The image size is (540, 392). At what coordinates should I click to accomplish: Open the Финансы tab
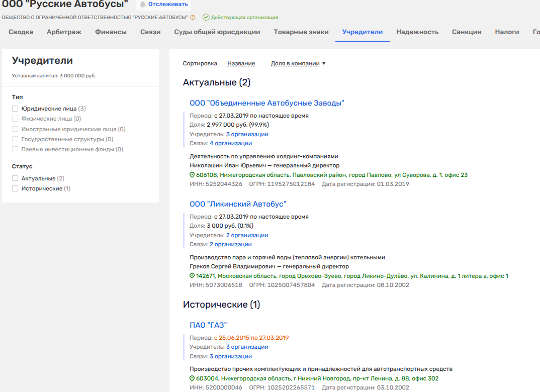pos(111,32)
